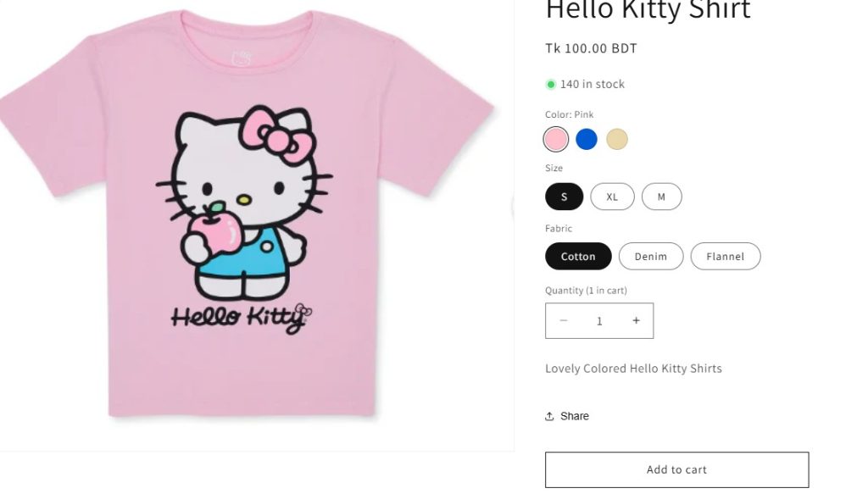The image size is (868, 494).
Task: Pick the Denim fabric option
Action: point(650,256)
